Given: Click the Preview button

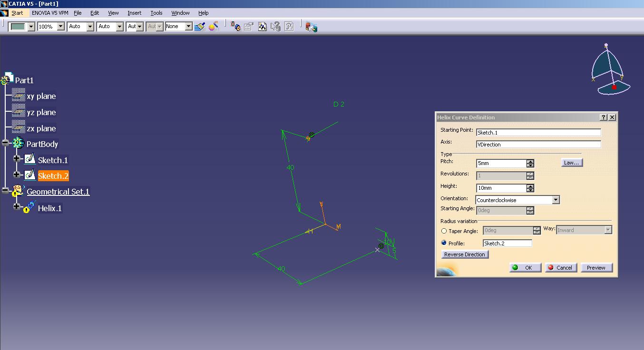Looking at the screenshot, I should pyautogui.click(x=596, y=267).
